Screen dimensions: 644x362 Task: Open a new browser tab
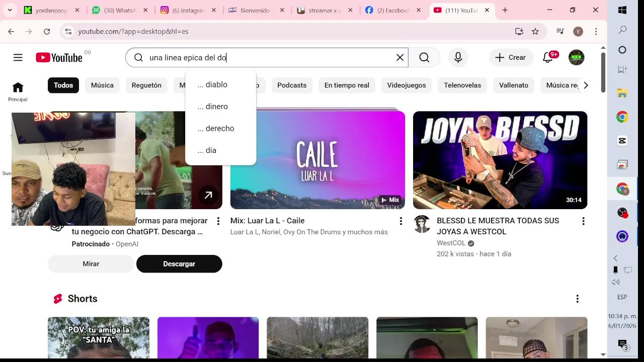tap(505, 10)
